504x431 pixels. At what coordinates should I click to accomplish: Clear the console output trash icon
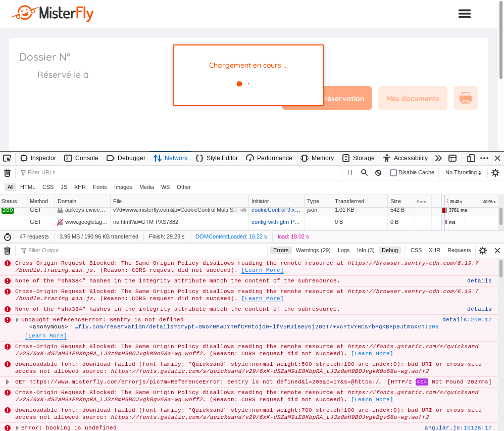(x=8, y=251)
